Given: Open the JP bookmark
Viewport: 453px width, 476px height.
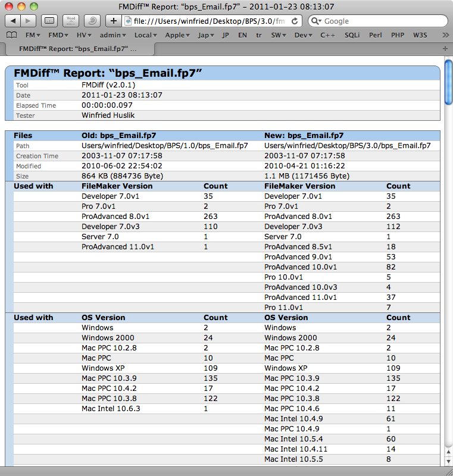Looking at the screenshot, I should [225, 35].
